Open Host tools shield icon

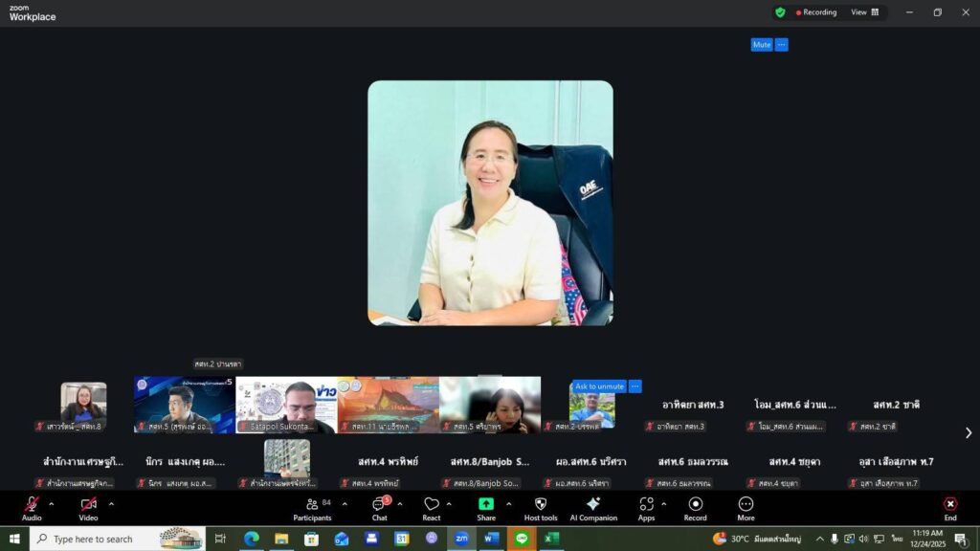(x=541, y=505)
